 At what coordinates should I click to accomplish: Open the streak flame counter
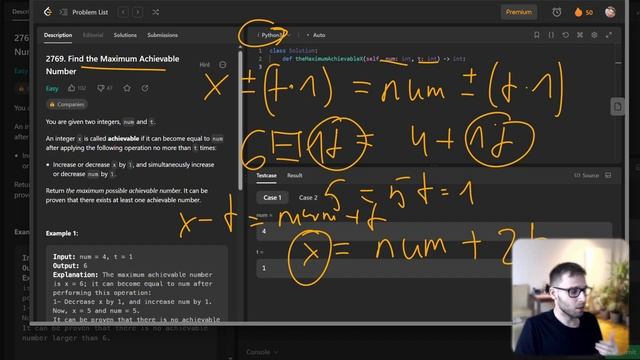click(583, 12)
